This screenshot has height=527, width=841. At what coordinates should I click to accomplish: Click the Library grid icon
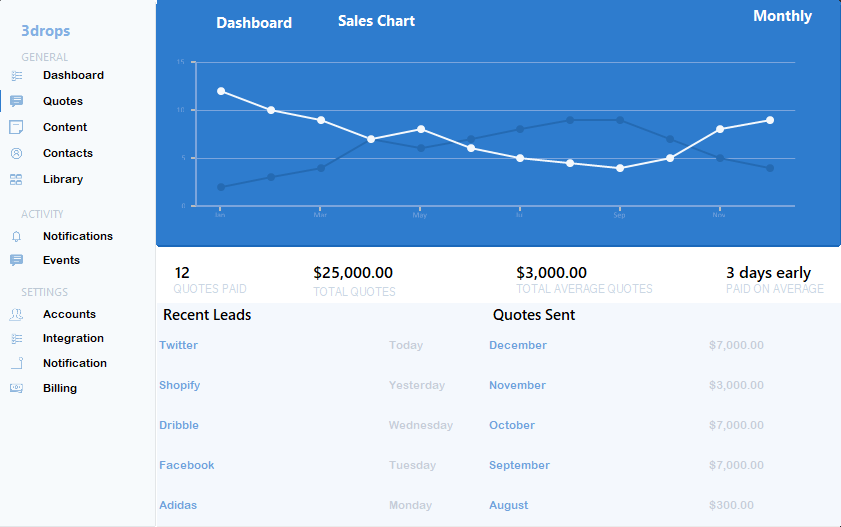coord(16,180)
